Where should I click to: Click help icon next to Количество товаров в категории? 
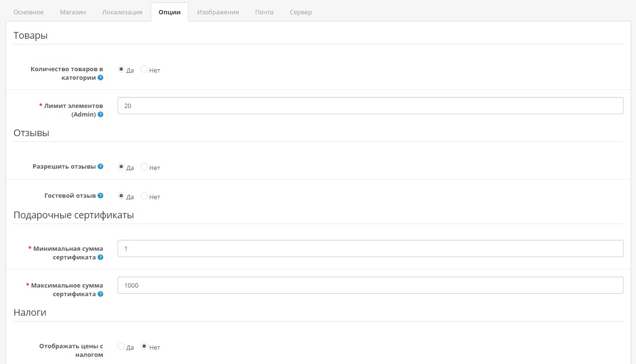(x=100, y=78)
